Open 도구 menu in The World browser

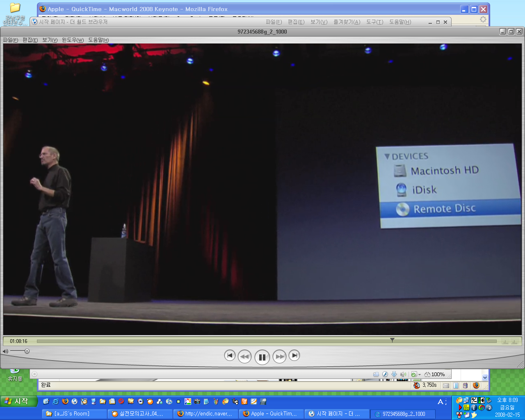(x=374, y=22)
